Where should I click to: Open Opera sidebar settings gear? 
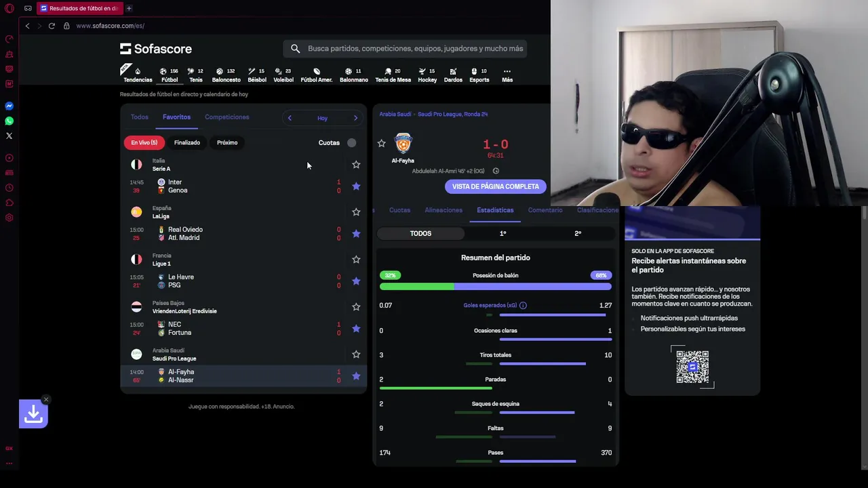[x=9, y=218]
